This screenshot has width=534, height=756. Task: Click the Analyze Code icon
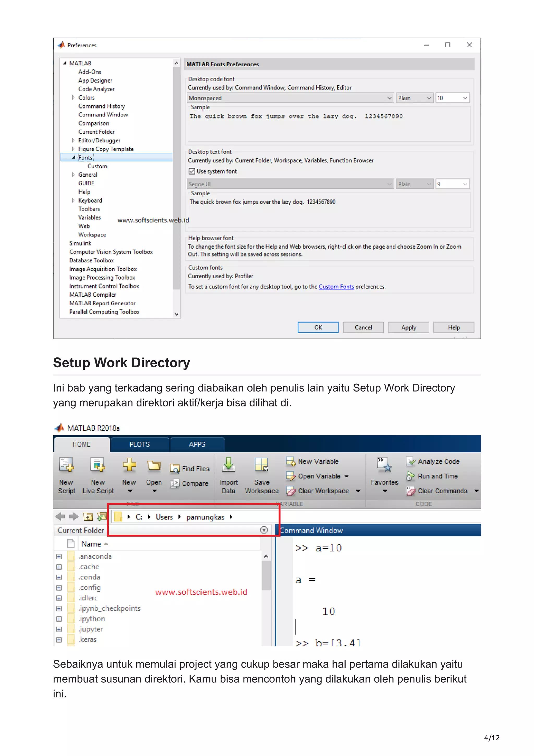click(x=410, y=461)
